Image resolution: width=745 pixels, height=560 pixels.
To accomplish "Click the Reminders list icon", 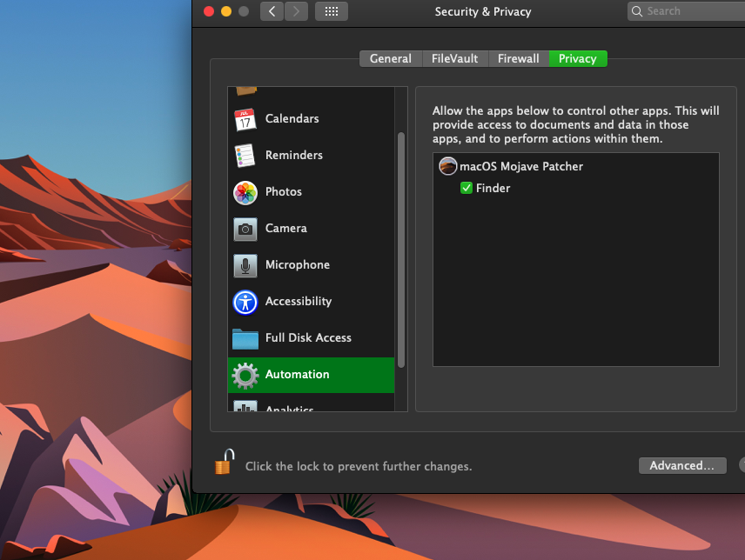I will click(245, 156).
